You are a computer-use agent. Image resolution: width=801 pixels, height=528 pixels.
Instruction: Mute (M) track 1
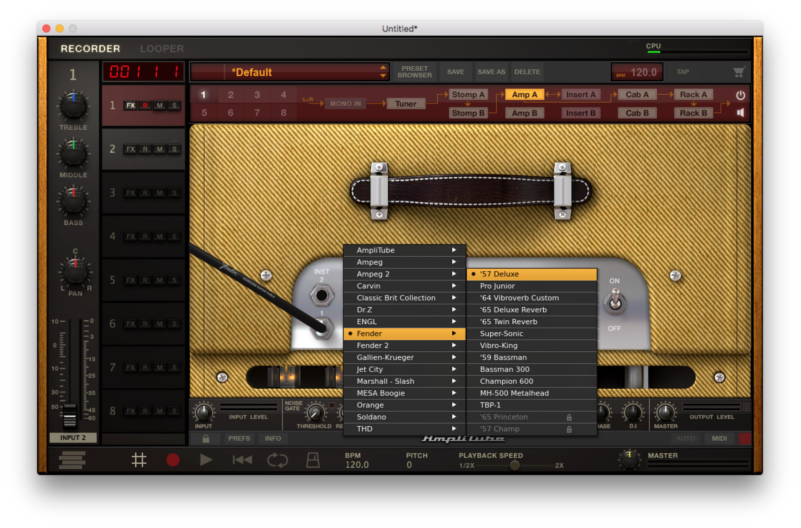coord(160,106)
